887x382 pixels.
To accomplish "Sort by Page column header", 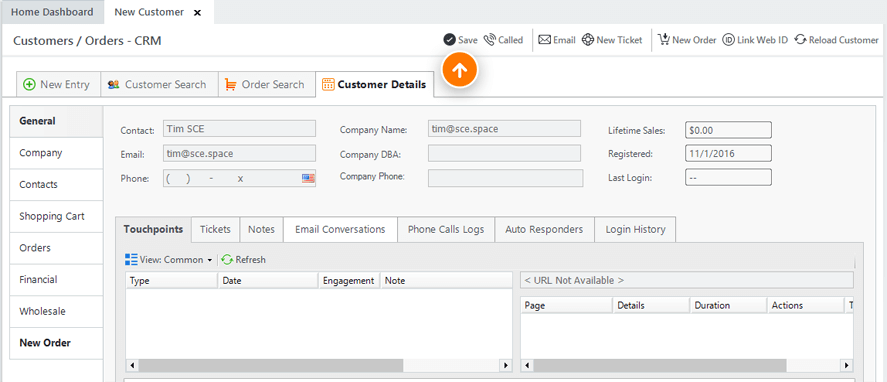I will point(566,305).
